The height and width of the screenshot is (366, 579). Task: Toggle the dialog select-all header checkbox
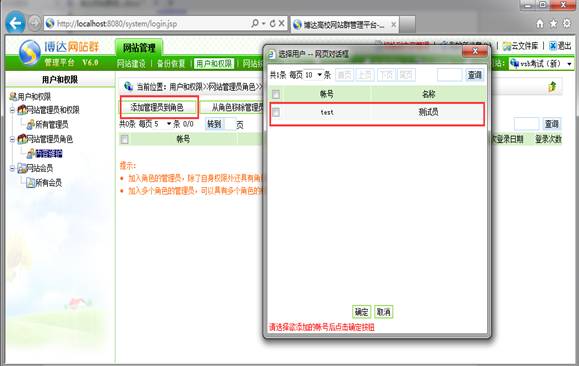pyautogui.click(x=276, y=94)
